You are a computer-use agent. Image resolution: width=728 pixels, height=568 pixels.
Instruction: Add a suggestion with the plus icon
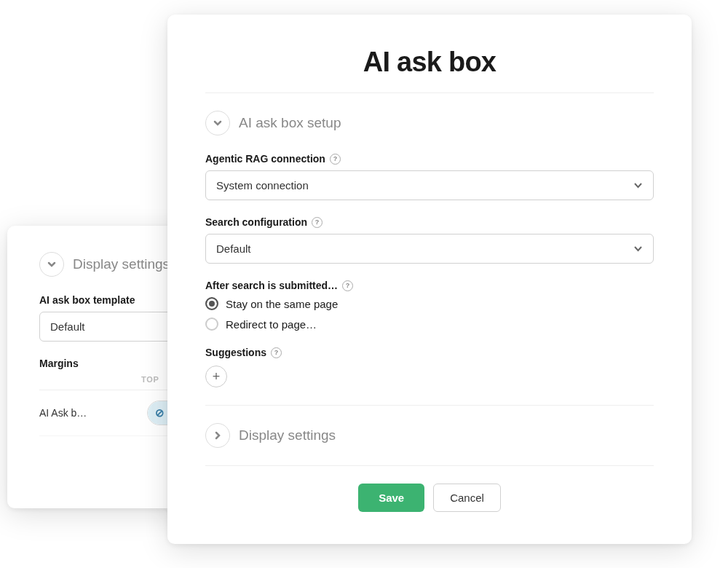[x=216, y=376]
